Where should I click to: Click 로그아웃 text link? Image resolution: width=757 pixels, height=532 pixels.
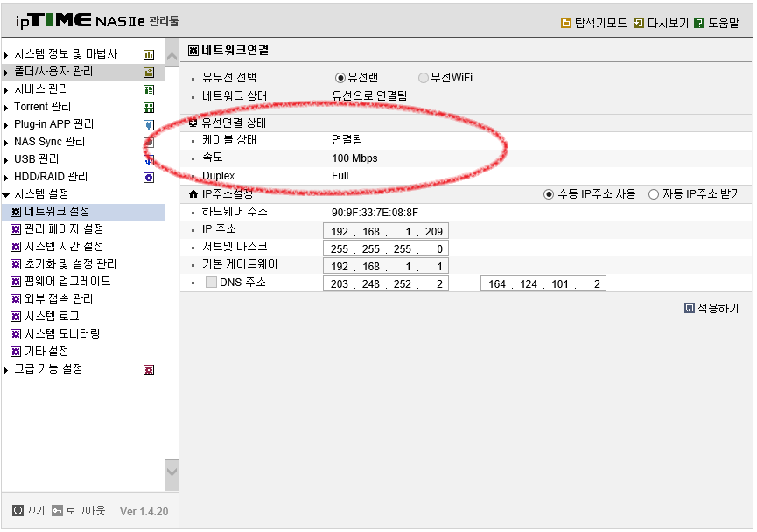pos(86,511)
